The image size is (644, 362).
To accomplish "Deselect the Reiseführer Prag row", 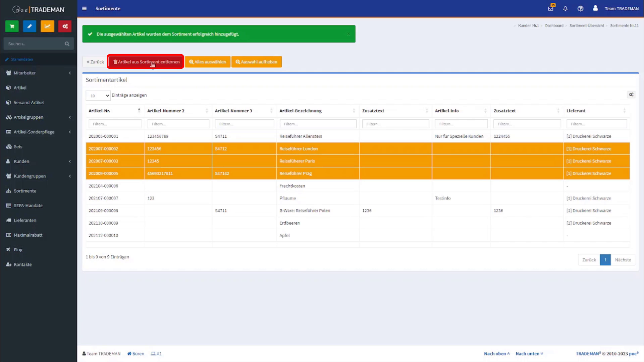I will (358, 174).
